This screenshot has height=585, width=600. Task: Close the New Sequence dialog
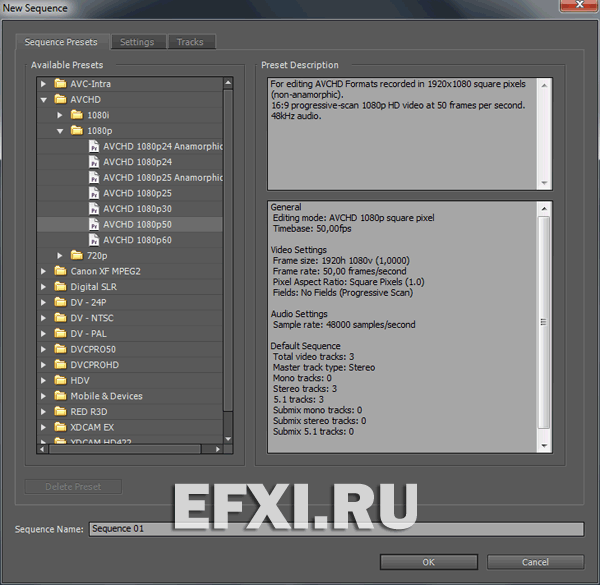coord(579,5)
